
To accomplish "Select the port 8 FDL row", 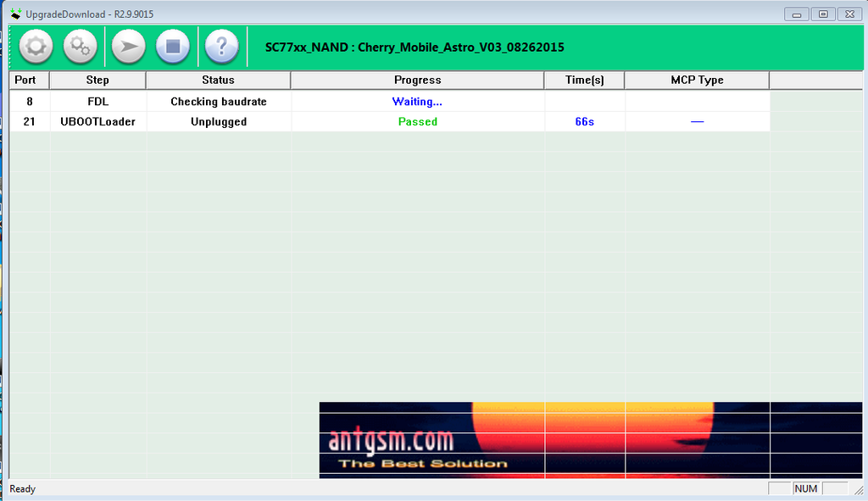I will point(97,102).
